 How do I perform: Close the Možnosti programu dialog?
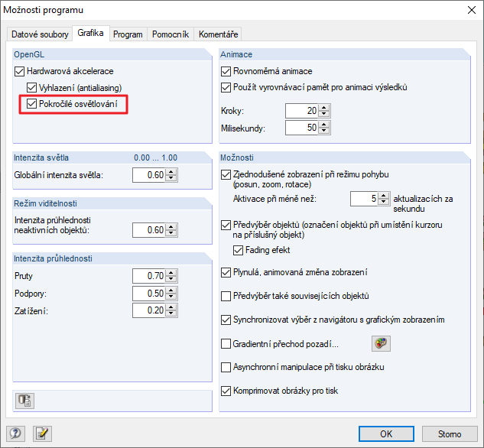(471, 10)
